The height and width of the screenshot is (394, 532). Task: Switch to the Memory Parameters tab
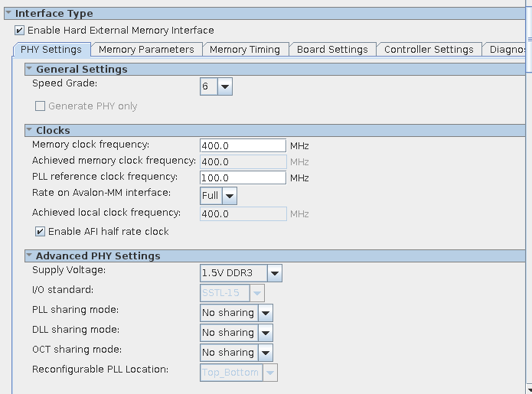click(146, 49)
